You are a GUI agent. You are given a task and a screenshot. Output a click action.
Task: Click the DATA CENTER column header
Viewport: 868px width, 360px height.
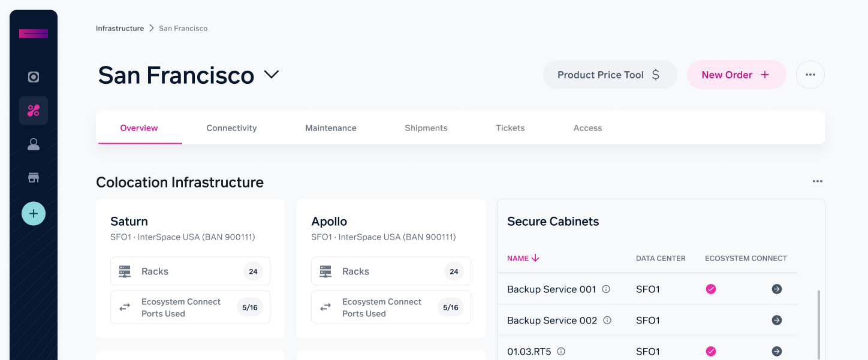pyautogui.click(x=661, y=258)
